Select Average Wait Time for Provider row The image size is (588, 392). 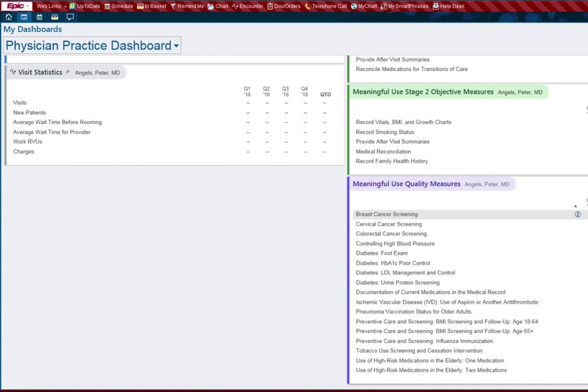coord(174,132)
